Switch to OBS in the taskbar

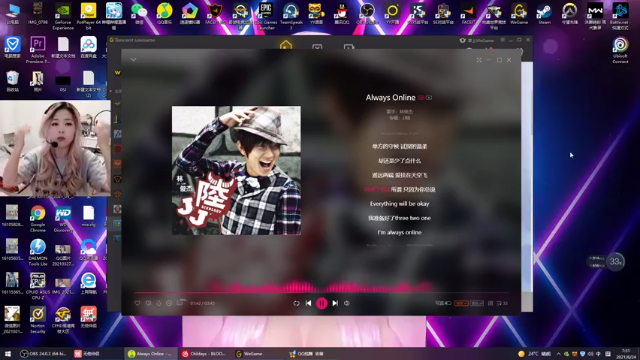pyautogui.click(x=43, y=353)
